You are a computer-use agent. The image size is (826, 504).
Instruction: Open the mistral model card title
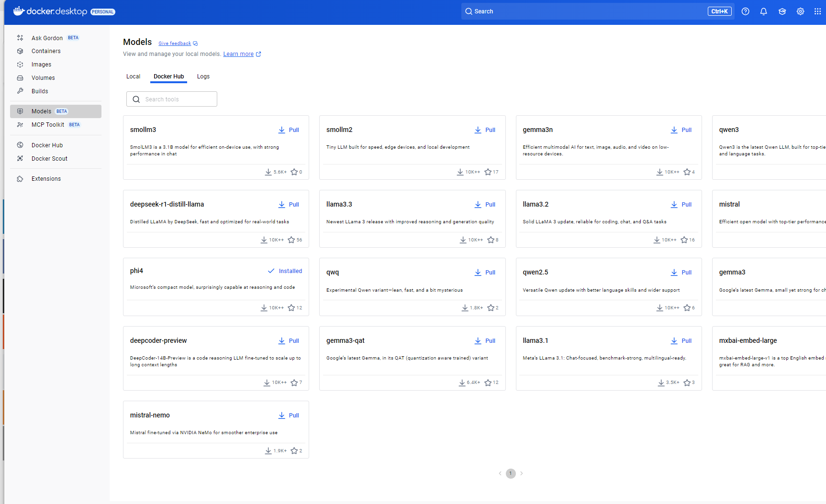(729, 204)
